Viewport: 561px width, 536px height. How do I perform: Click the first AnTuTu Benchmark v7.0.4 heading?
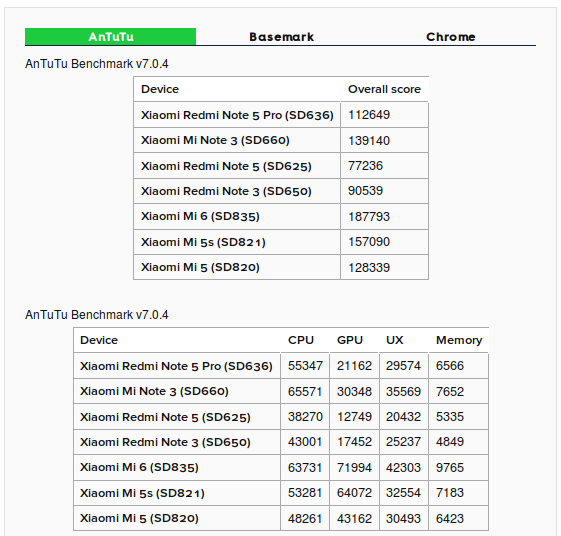coord(97,64)
